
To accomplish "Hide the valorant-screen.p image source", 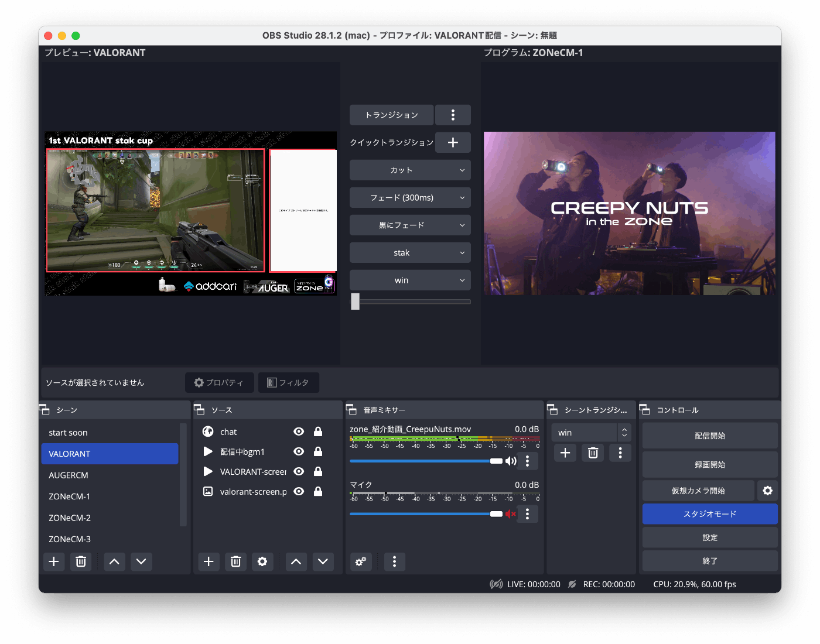I will point(299,491).
